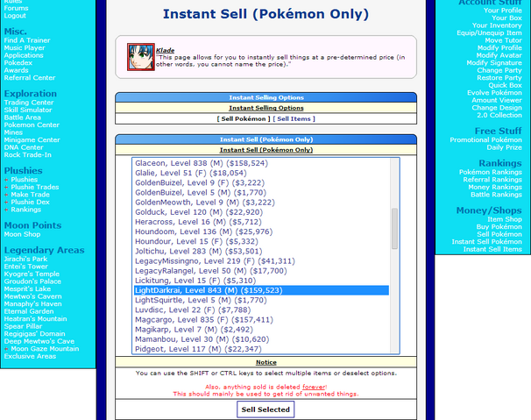Open Instant Sell Items link
This screenshot has width=531, height=420.
492,249
